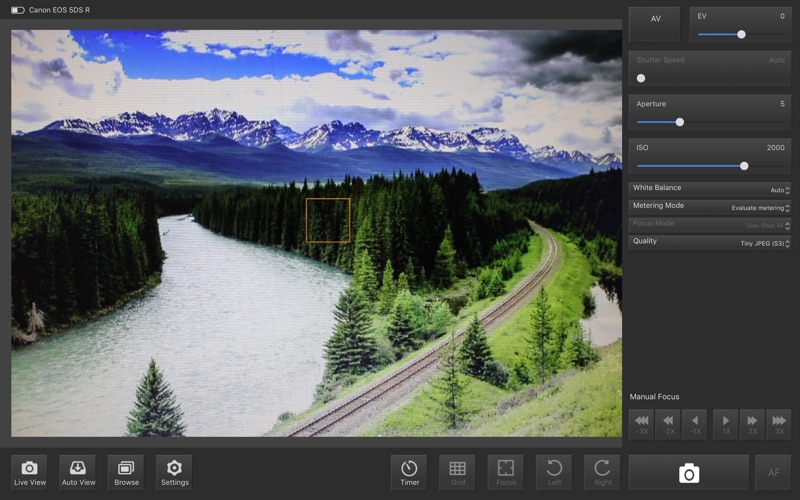The image size is (800, 500).
Task: Move focus nearer by -3X
Action: coord(641,424)
